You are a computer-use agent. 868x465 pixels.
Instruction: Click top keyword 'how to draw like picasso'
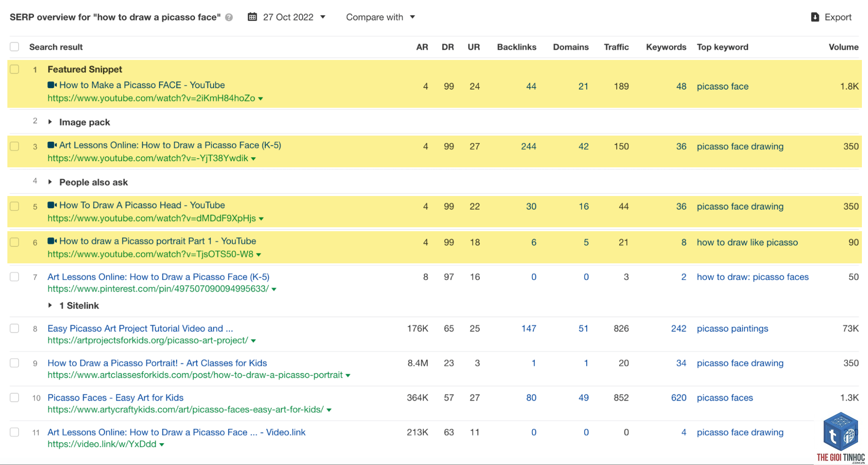pyautogui.click(x=747, y=242)
